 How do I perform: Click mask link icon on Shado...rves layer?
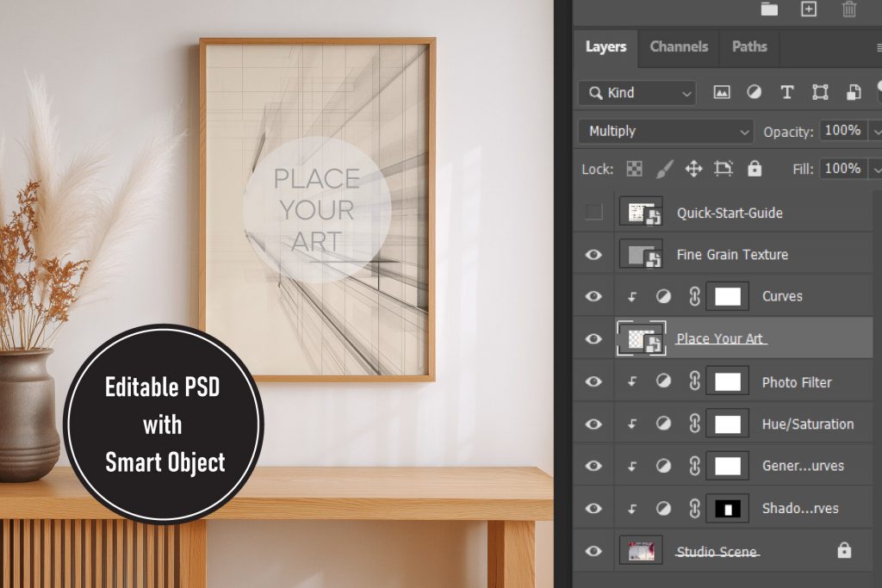pyautogui.click(x=694, y=508)
